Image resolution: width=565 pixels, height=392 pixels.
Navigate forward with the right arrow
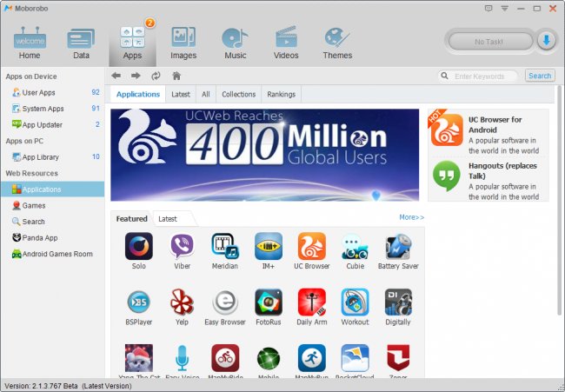pos(136,76)
